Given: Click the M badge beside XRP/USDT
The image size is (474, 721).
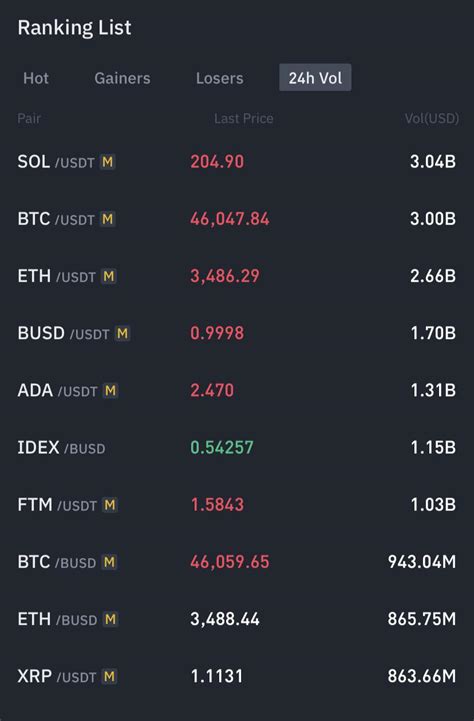Looking at the screenshot, I should (109, 676).
